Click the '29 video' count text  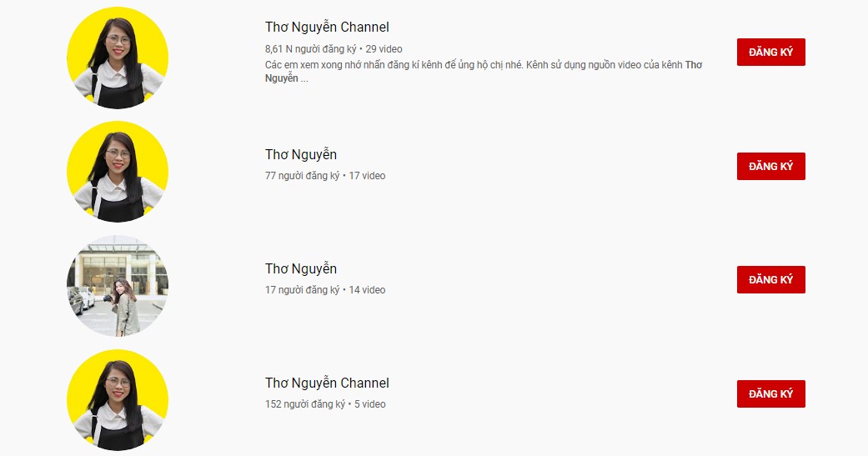384,49
